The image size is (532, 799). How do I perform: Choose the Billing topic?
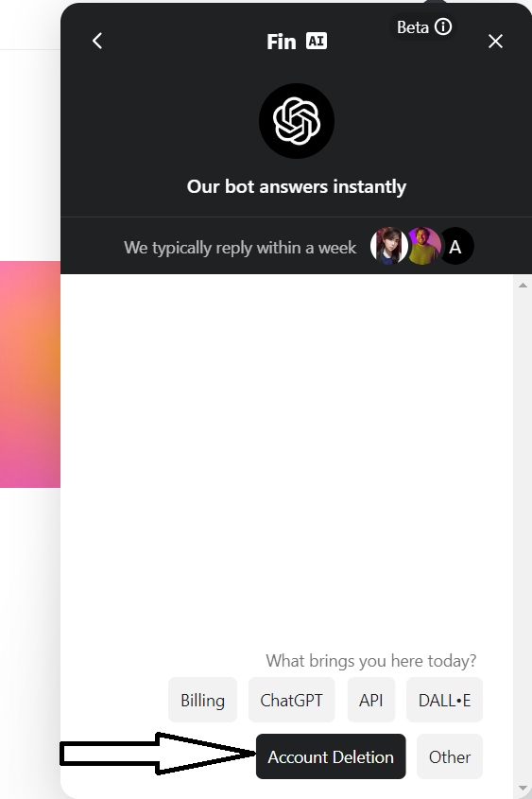click(x=202, y=700)
